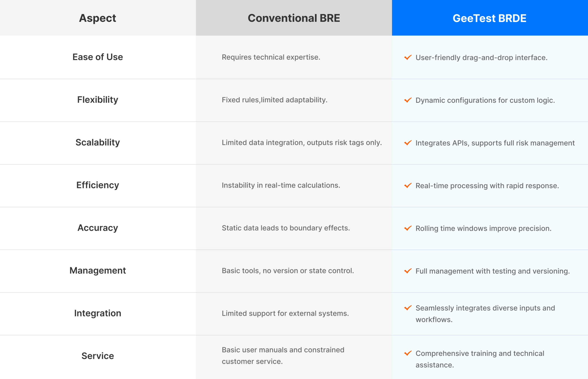Click the Ease of Use row label
This screenshot has height=379, width=588.
point(98,57)
